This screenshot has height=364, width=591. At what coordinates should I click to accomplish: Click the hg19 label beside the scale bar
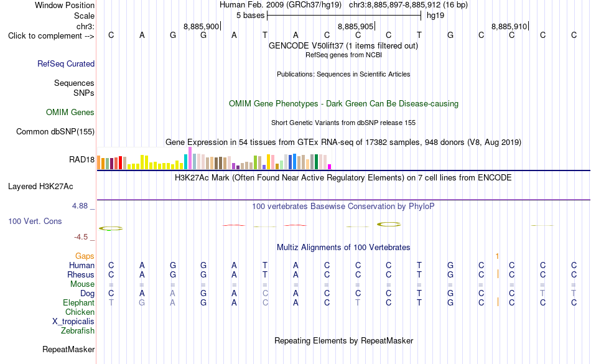(x=435, y=16)
